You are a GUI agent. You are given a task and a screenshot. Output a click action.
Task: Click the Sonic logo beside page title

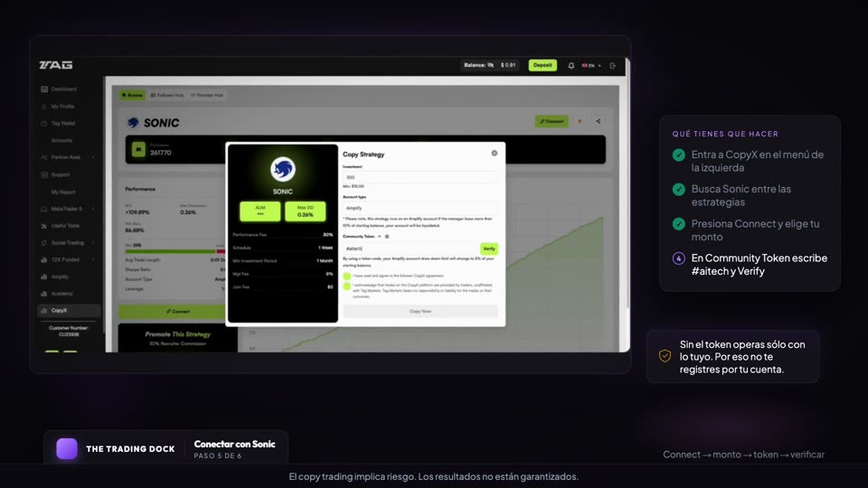[x=133, y=123]
